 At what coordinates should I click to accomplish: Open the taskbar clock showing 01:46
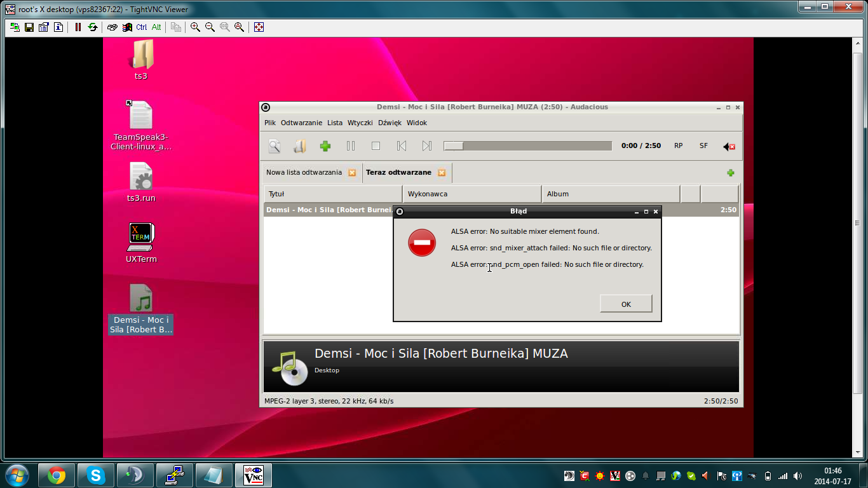832,475
